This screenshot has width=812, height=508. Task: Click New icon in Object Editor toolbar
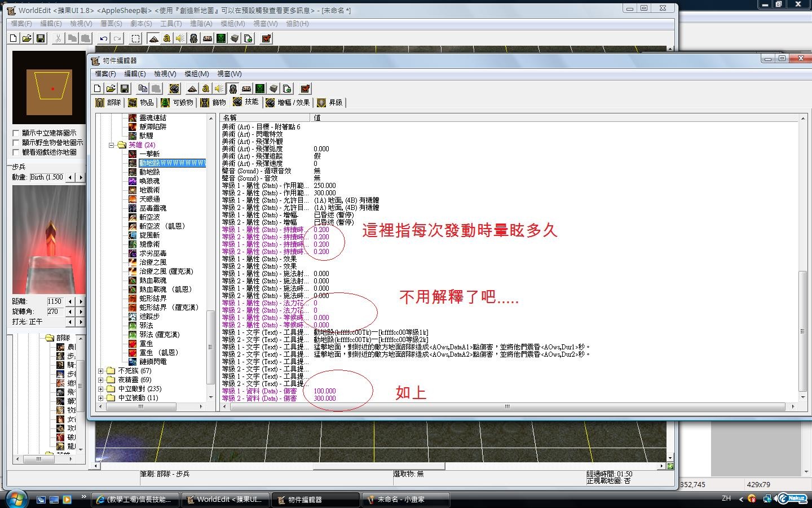pyautogui.click(x=97, y=89)
